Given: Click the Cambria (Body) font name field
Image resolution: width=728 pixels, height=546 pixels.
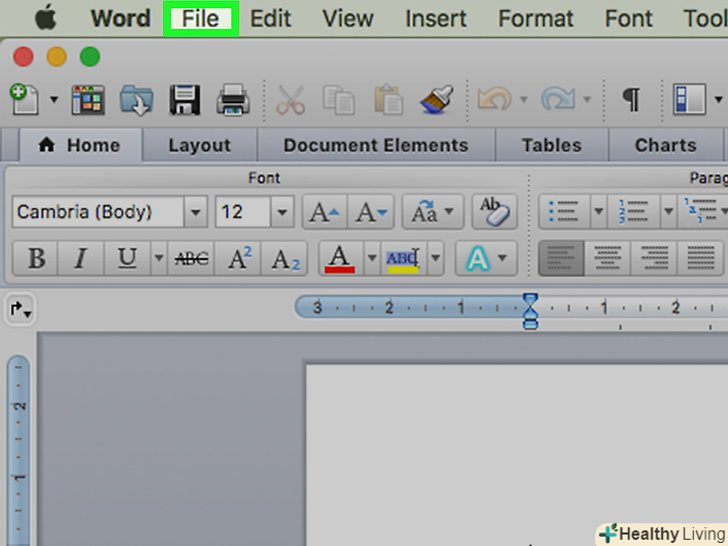Looking at the screenshot, I should click(98, 212).
